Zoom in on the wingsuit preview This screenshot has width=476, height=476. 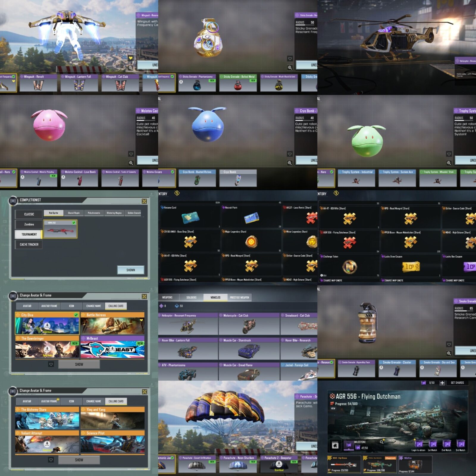(x=131, y=68)
